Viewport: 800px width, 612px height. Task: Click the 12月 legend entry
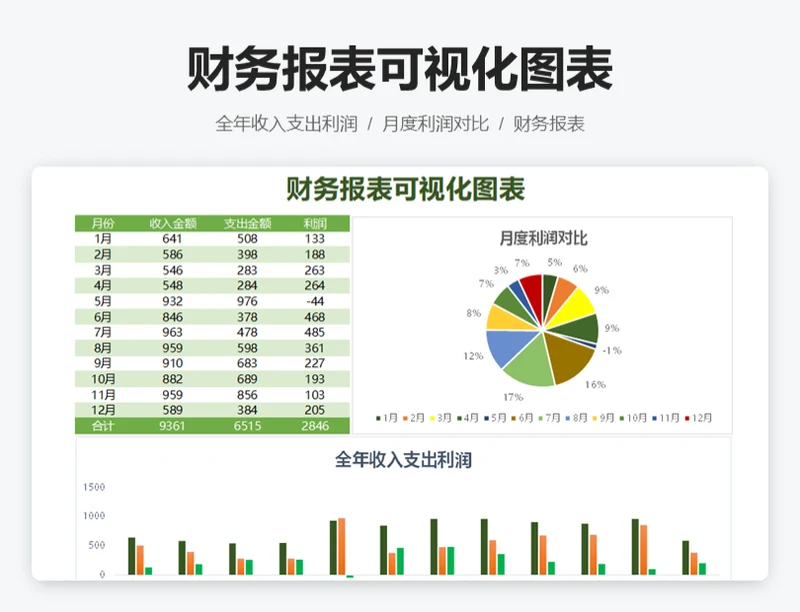[x=698, y=418]
